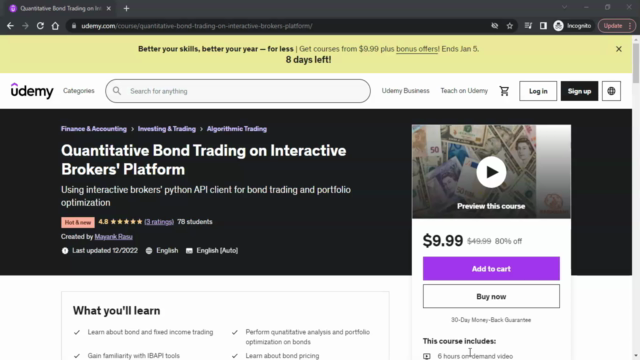The height and width of the screenshot is (360, 640).
Task: Toggle the browser side panel icon
Action: 543,26
